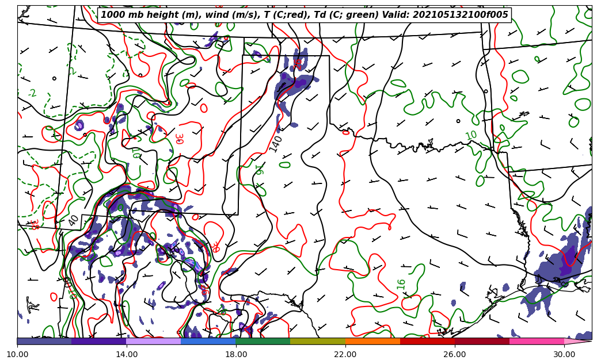This screenshot has width=597, height=364.
Task: Click the 18.00 colorbar tick label
Action: tap(236, 354)
